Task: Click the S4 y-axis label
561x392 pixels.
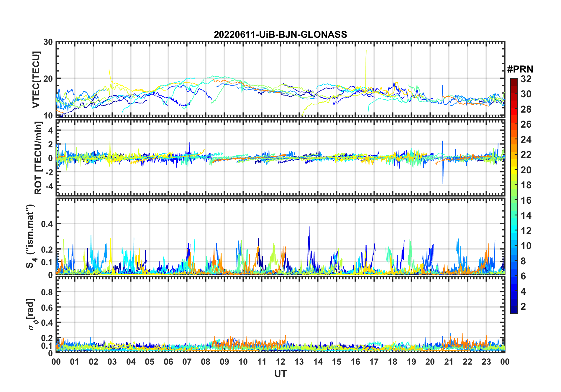Action: (x=30, y=236)
